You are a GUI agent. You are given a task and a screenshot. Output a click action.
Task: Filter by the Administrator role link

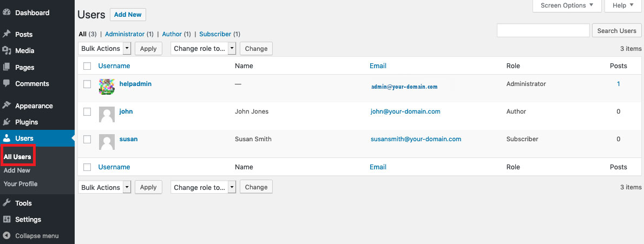pyautogui.click(x=125, y=34)
